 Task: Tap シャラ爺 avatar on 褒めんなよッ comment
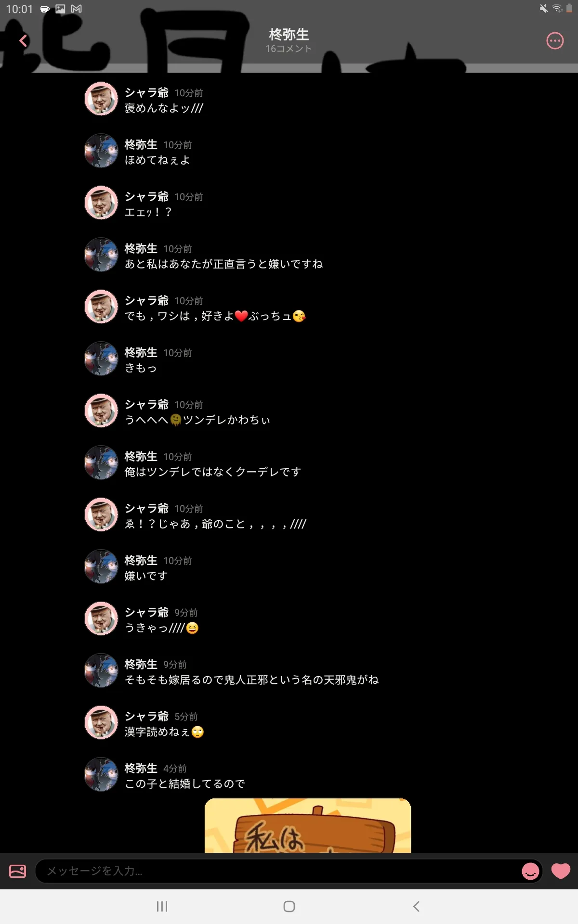click(x=101, y=99)
